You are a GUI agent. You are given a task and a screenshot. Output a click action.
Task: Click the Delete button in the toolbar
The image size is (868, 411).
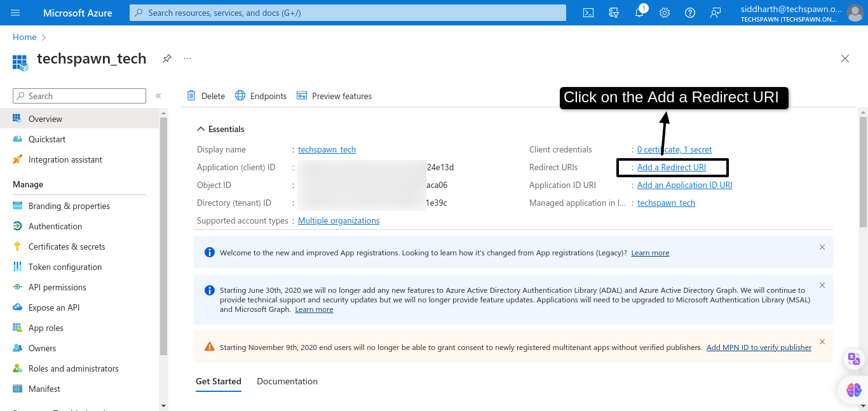[206, 96]
